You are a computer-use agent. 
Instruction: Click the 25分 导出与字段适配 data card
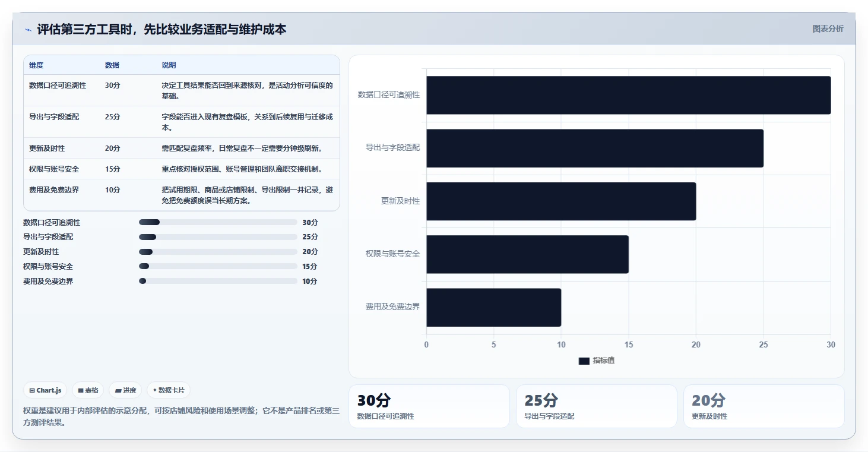[596, 406]
